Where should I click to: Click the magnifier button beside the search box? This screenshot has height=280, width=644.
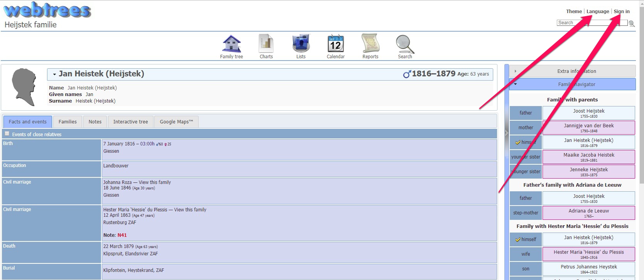[x=632, y=24]
